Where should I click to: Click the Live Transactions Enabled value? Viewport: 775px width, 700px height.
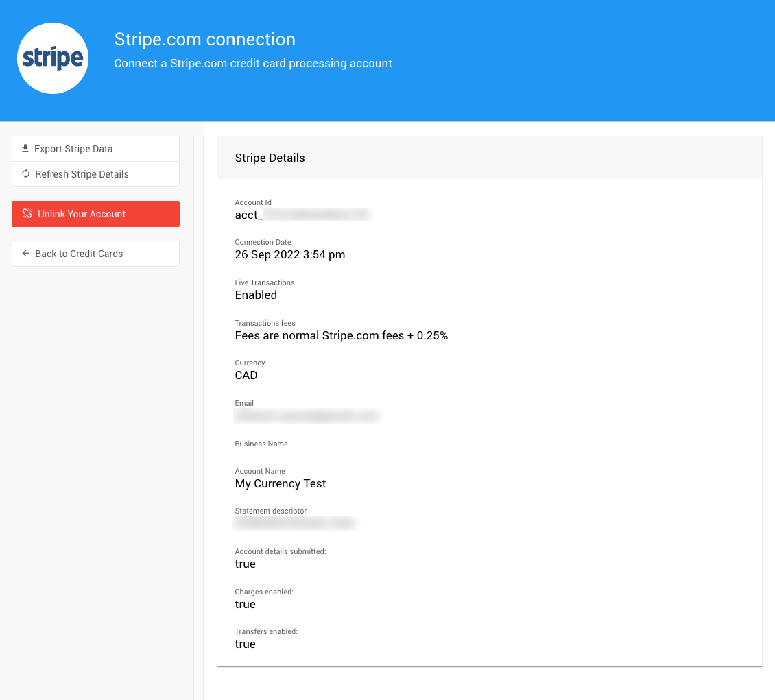click(256, 295)
